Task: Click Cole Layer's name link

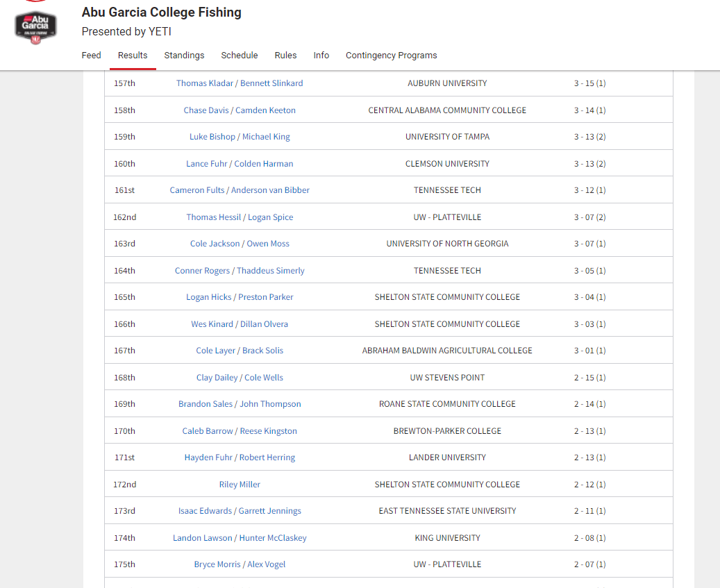Action: click(215, 351)
